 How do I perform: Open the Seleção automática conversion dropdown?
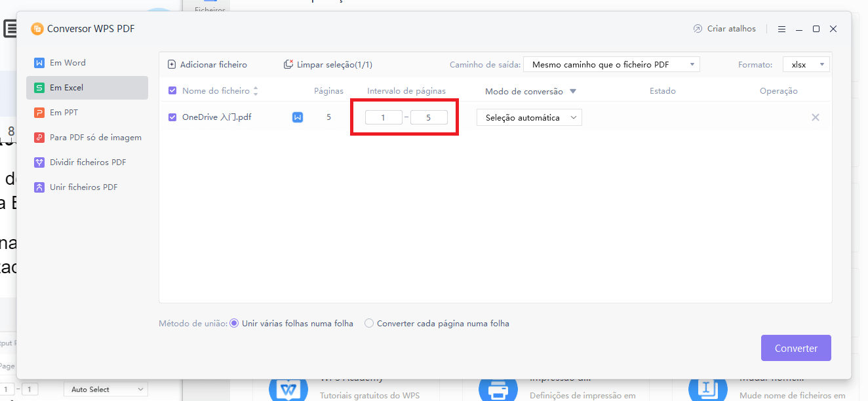pyautogui.click(x=528, y=117)
